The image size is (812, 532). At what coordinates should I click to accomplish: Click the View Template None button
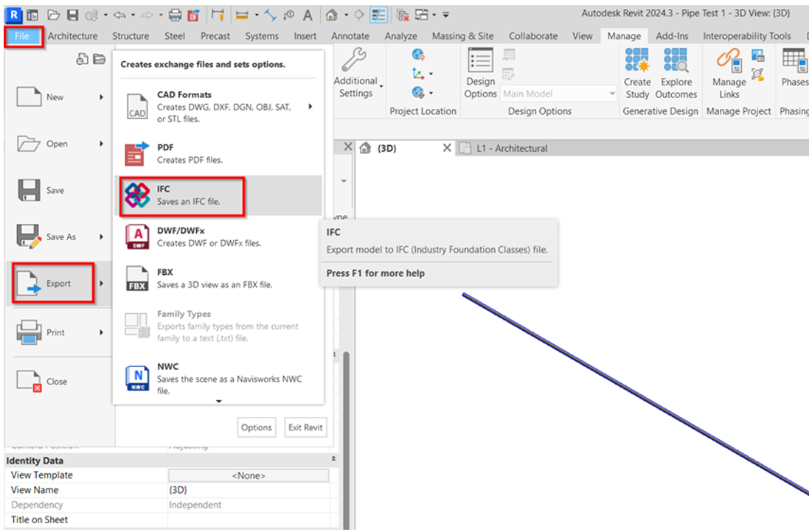[x=249, y=475]
